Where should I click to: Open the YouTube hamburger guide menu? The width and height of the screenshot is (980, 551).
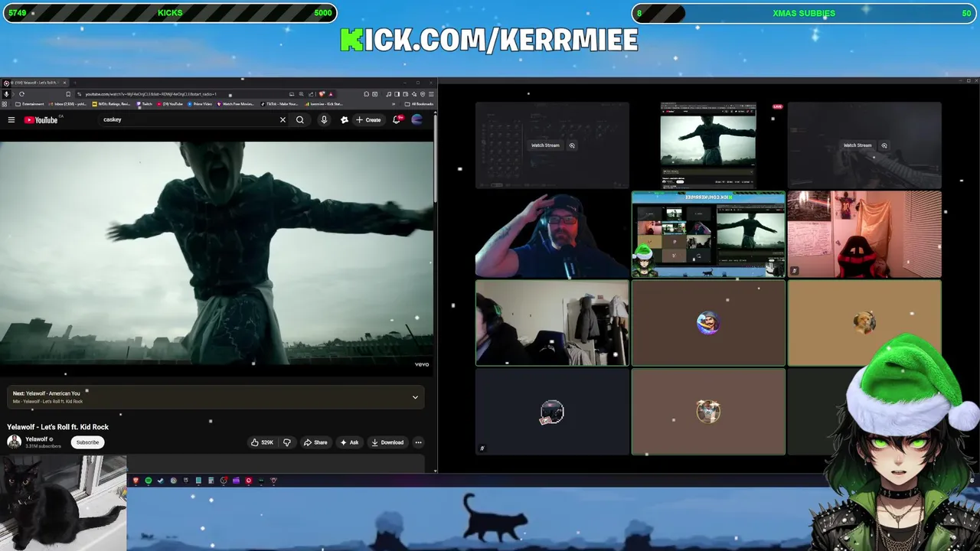tap(11, 119)
